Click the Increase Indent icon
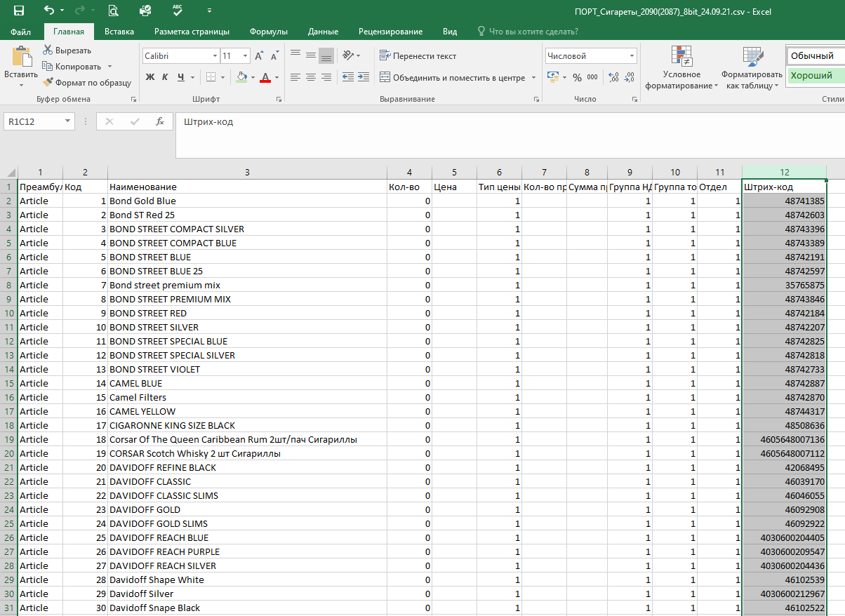 click(364, 77)
